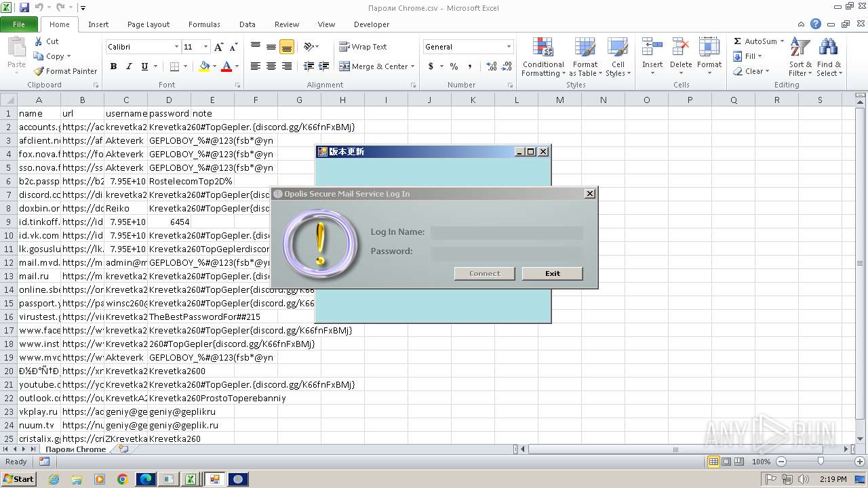Click Increase Decimal icon
Image resolution: width=868 pixels, height=488 pixels.
pos(491,66)
